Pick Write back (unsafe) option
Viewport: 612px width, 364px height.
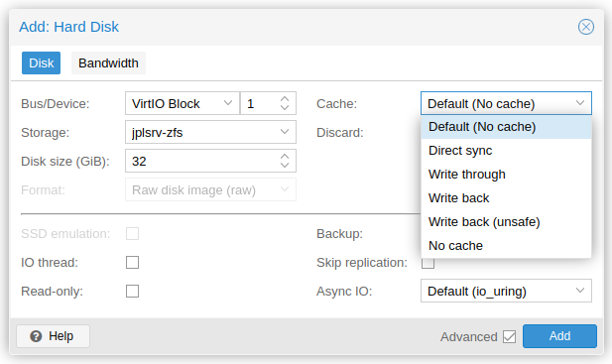(x=506, y=222)
